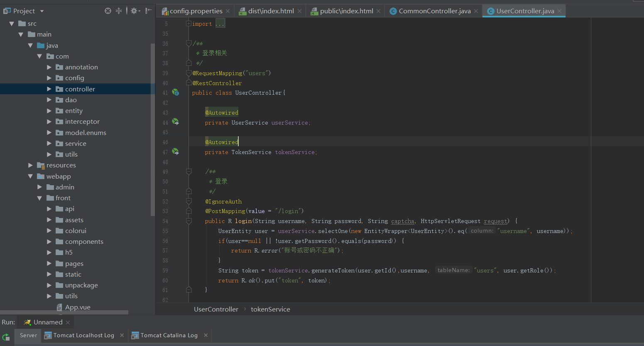Close the dist\index.html tab

[x=299, y=11]
